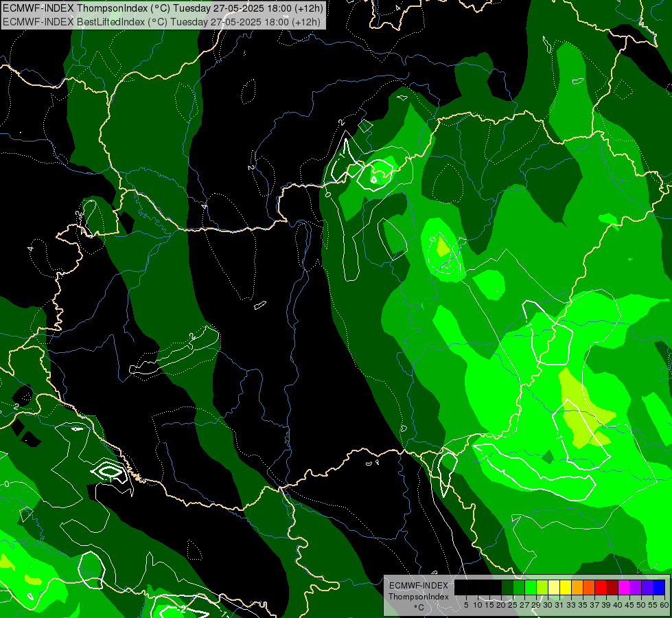
Task: Click the '5' tick label on the legend
Action: (466, 605)
